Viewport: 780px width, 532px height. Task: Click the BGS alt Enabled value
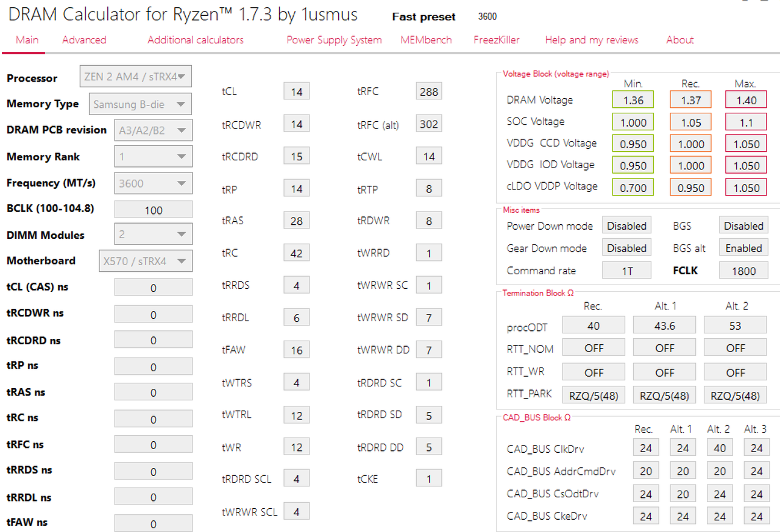click(743, 248)
